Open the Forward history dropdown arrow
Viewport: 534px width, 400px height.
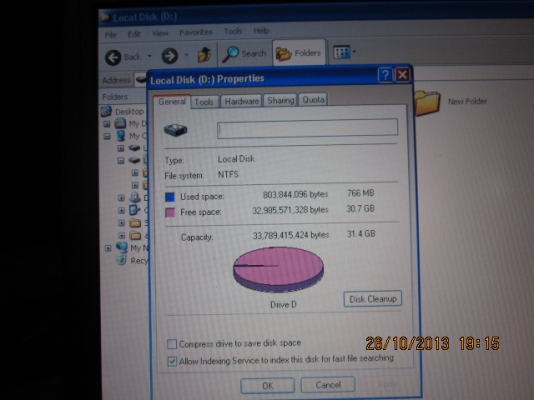pos(186,54)
